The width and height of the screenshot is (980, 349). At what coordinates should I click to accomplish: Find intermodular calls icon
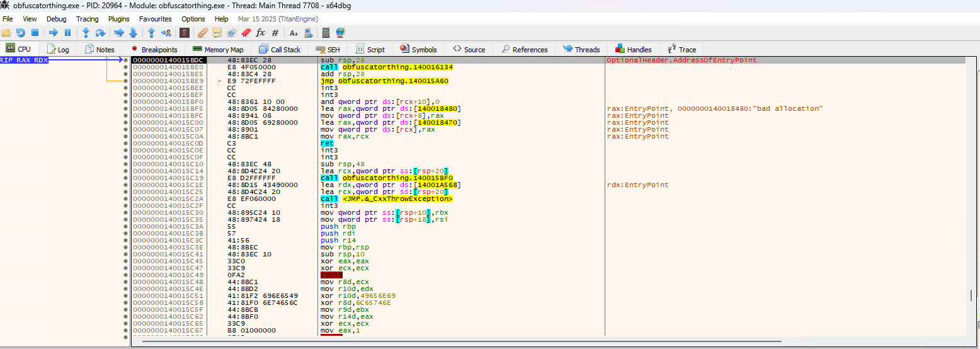(308, 32)
